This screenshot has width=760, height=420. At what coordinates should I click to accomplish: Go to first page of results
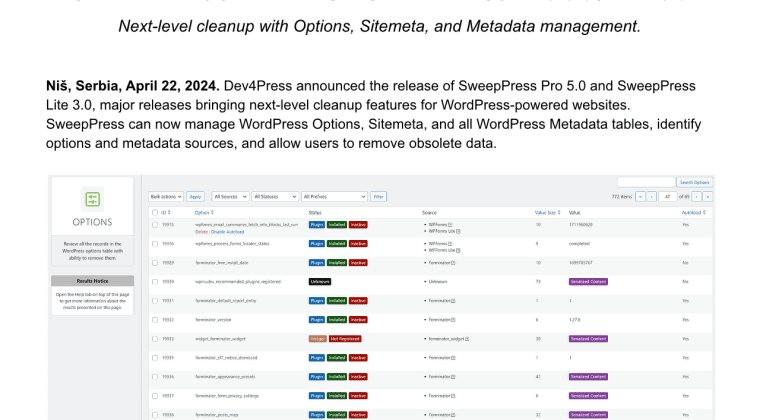click(640, 197)
